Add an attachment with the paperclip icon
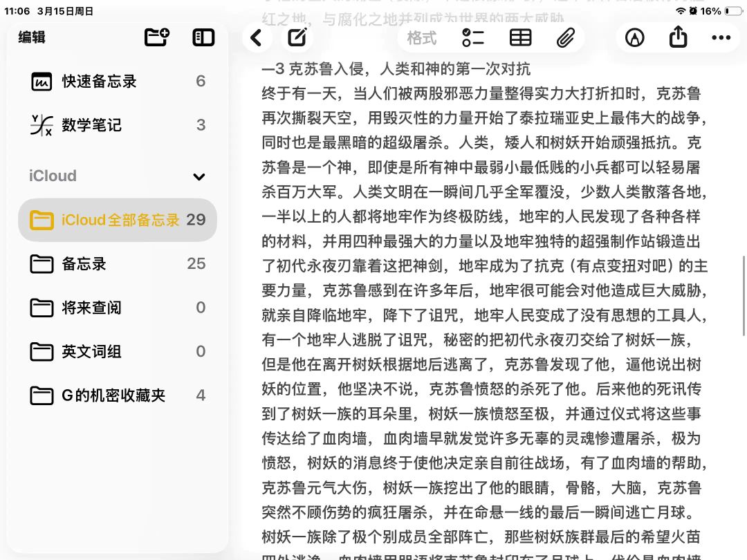 (566, 37)
